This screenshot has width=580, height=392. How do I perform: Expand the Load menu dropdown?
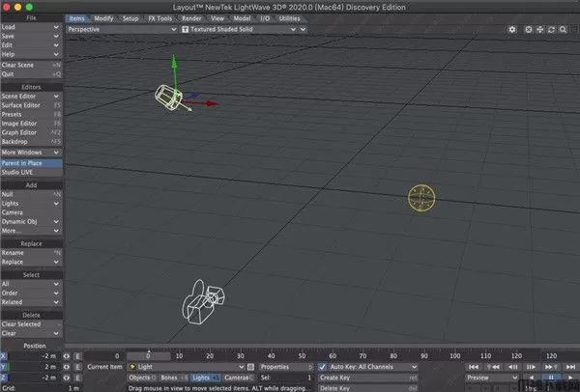[31, 28]
